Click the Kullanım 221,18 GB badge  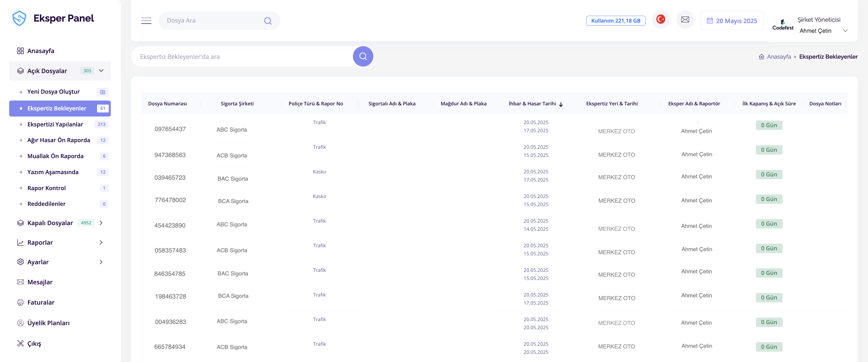tap(616, 21)
